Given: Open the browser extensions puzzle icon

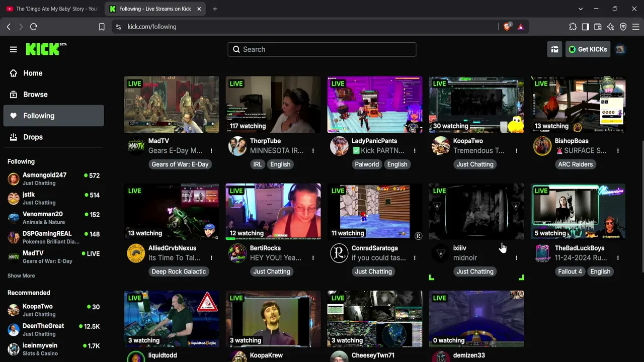Looking at the screenshot, I should point(573,27).
